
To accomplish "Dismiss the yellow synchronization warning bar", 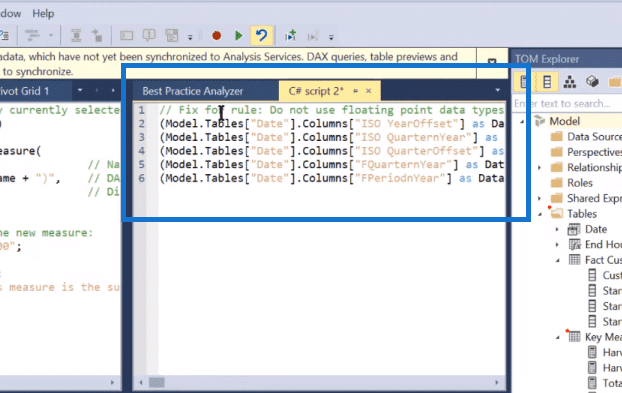I will tap(492, 62).
